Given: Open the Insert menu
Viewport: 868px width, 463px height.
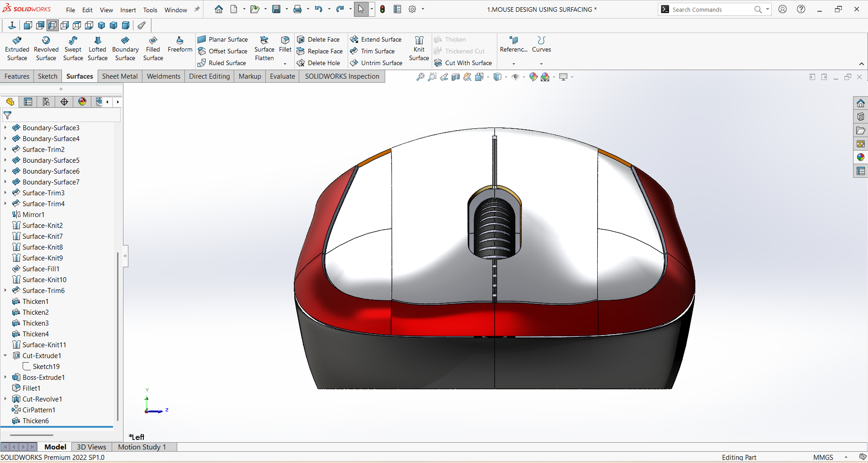Looking at the screenshot, I should pos(128,10).
